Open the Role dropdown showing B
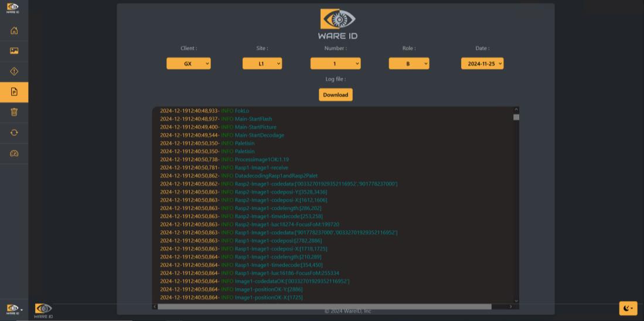The width and height of the screenshot is (644, 321). 408,64
